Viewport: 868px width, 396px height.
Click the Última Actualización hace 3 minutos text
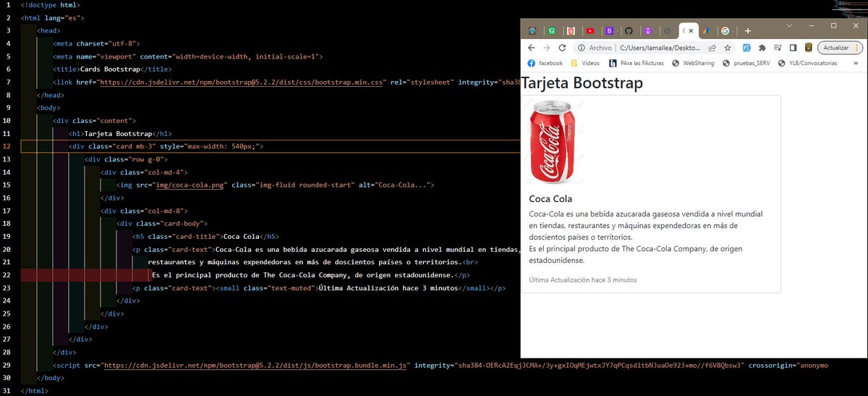[583, 279]
